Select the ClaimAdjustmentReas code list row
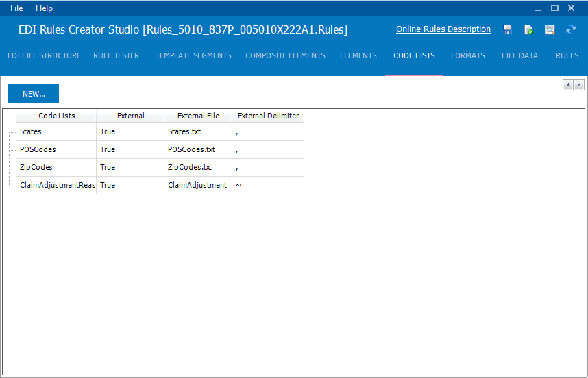The height and width of the screenshot is (378, 588). click(160, 185)
